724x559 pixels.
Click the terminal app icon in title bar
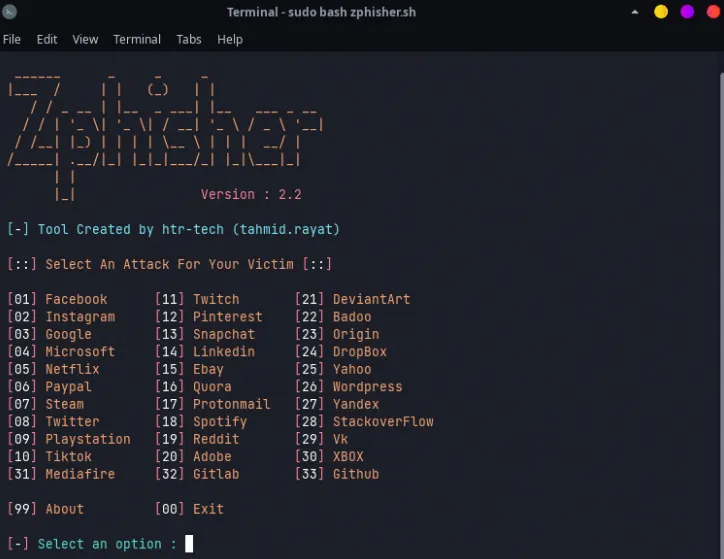(9, 12)
